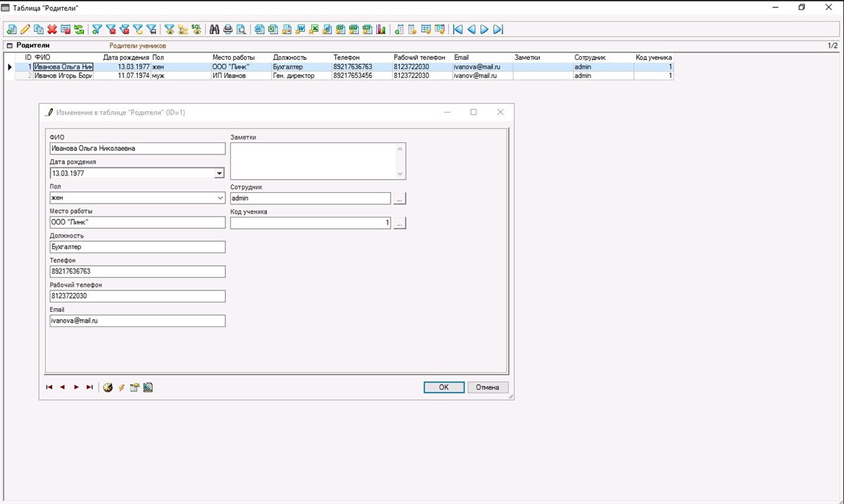
Task: Click the red X delete record icon
Action: coord(52,30)
